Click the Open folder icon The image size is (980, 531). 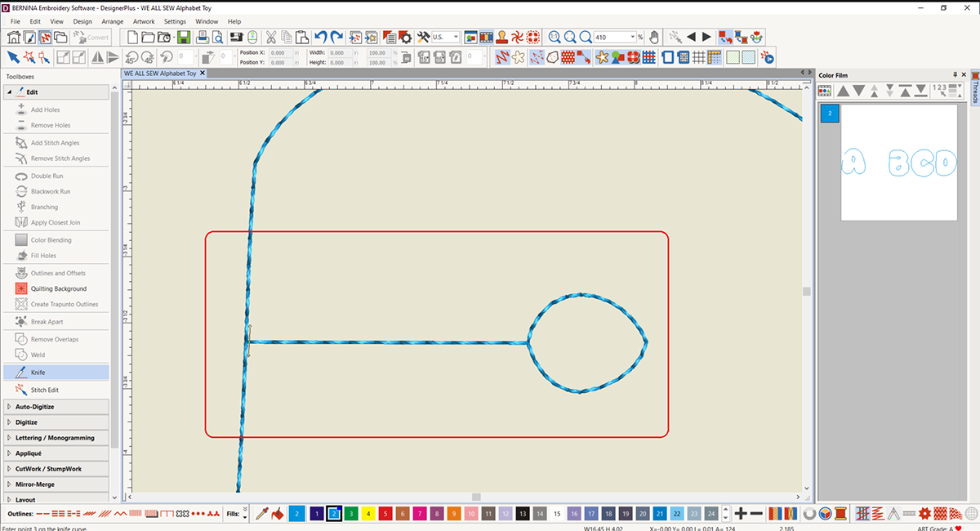point(148,37)
